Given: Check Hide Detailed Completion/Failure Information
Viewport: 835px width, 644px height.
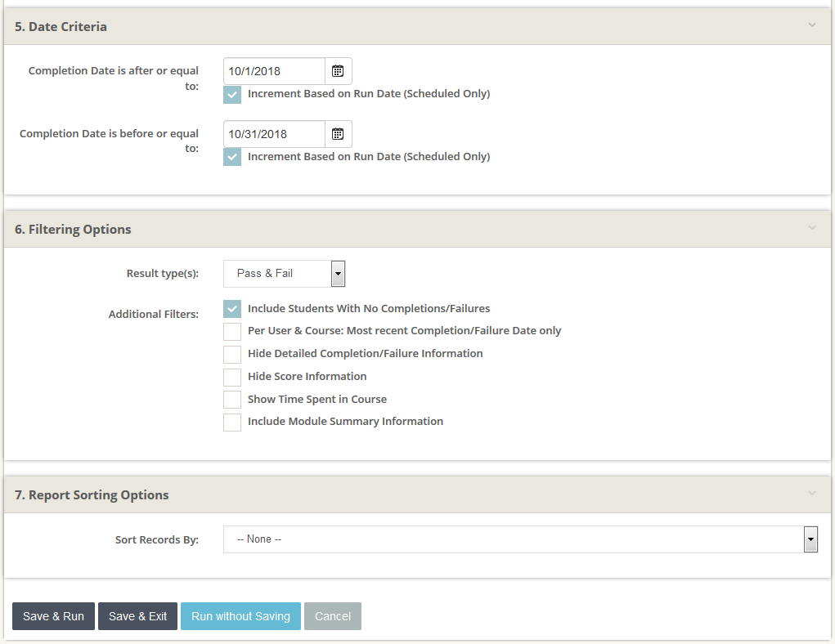Looking at the screenshot, I should (x=232, y=354).
